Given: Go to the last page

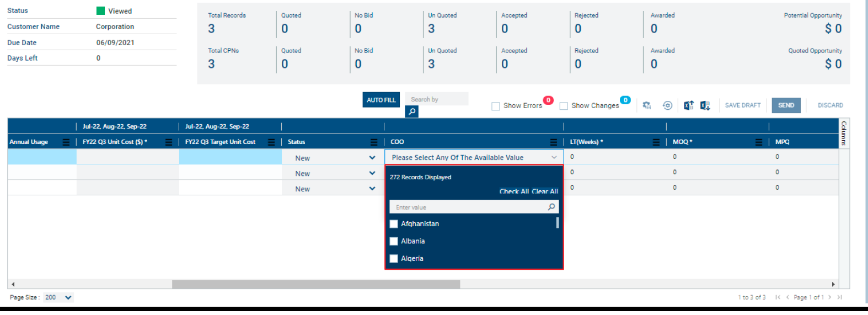Looking at the screenshot, I should click(x=839, y=297).
